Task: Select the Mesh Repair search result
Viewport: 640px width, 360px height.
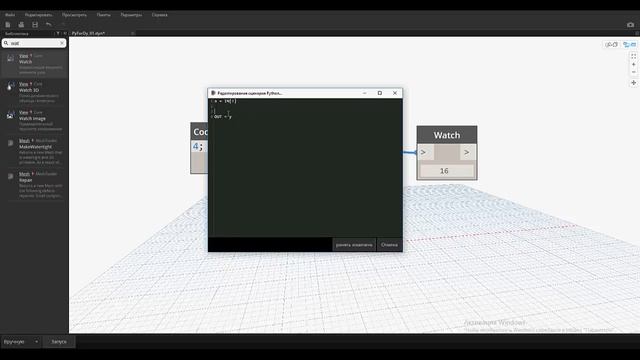Action: click(x=34, y=185)
